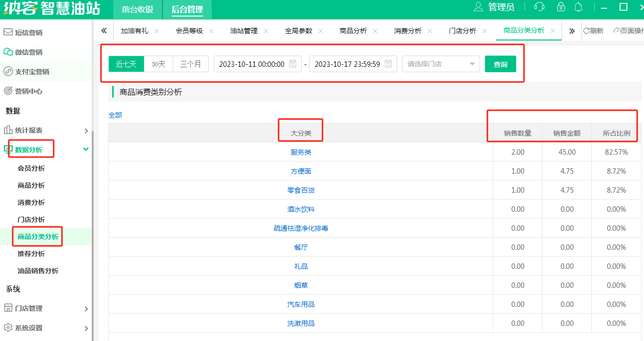Click the customer service headset icon
The height and width of the screenshot is (341, 644).
coord(539,7)
